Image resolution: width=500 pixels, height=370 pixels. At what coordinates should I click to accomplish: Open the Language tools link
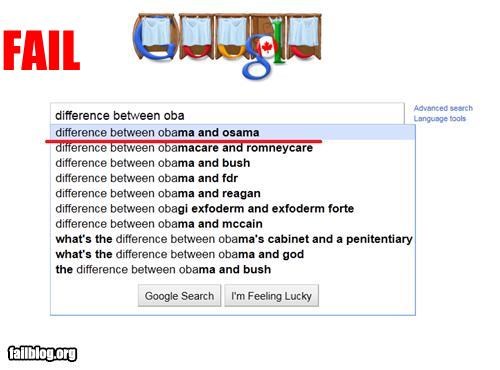click(440, 119)
